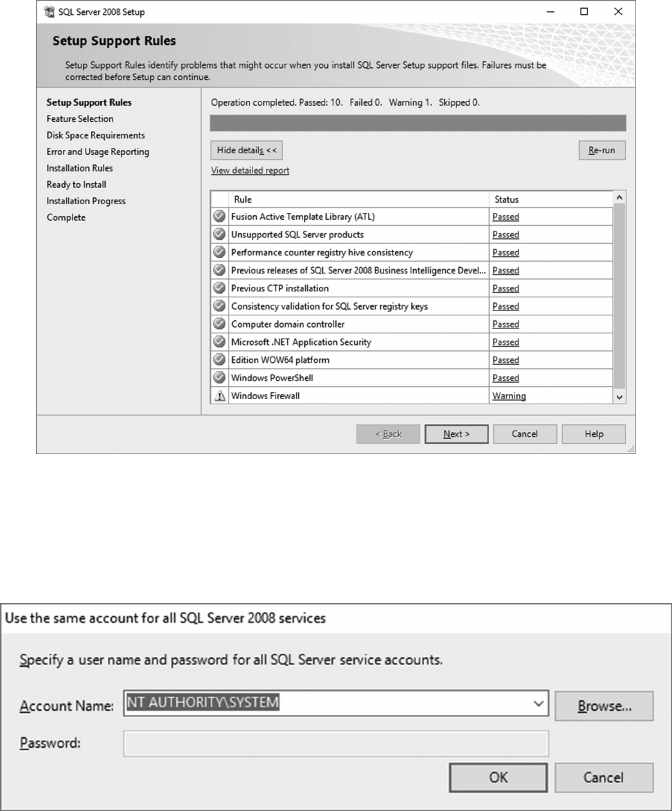Select the Microsoft .NET Application Security text
The height and width of the screenshot is (811, 672).
[x=301, y=342]
